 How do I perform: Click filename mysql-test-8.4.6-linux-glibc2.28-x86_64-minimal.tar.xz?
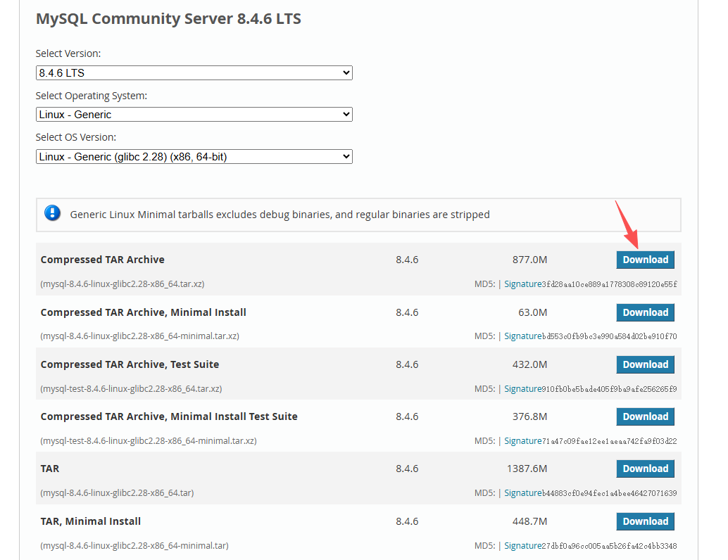point(149,441)
